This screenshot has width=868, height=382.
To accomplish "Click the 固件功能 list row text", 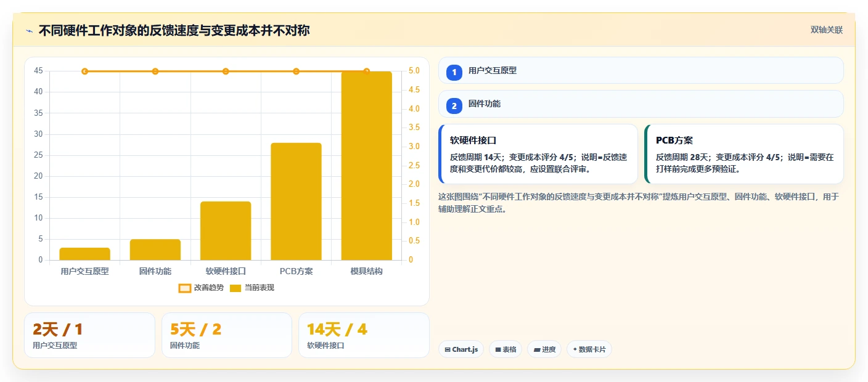I will [x=485, y=104].
